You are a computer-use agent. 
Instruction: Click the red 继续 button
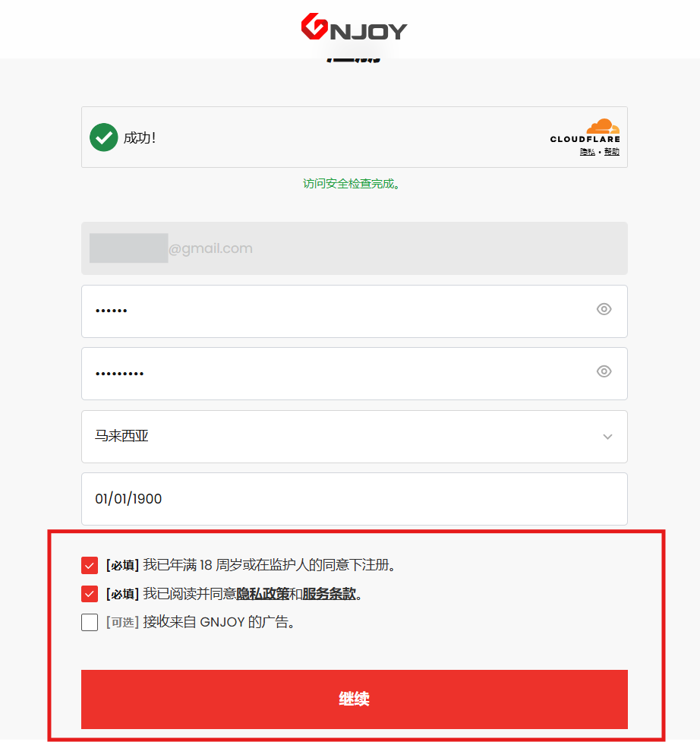[x=355, y=699]
